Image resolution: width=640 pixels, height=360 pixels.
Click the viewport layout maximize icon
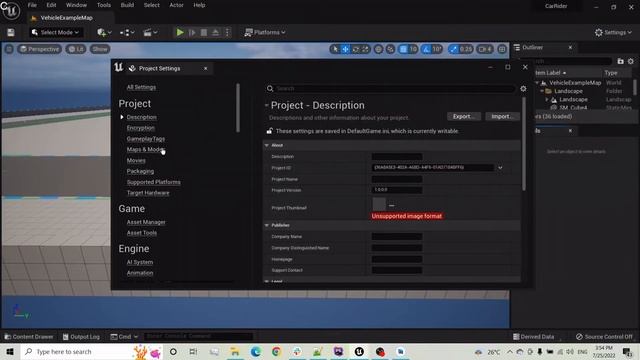tap(502, 49)
